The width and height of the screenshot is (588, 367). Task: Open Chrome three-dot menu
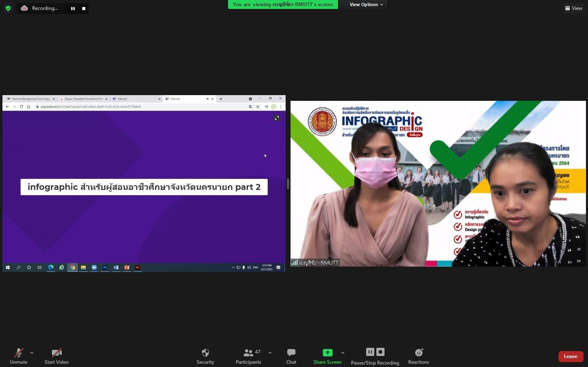point(281,107)
